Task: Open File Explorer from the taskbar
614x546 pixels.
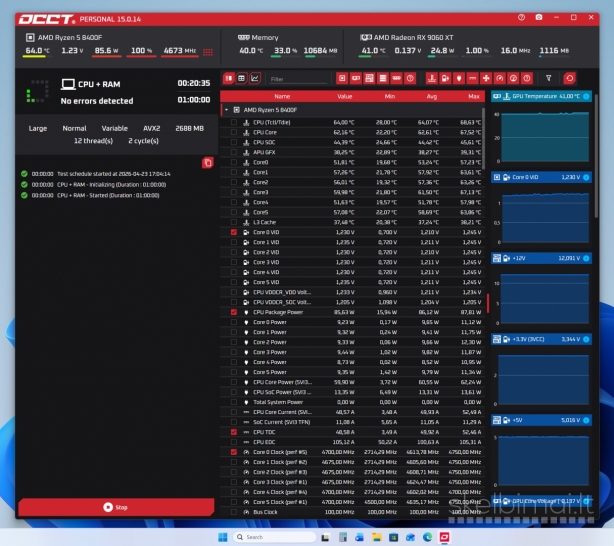Action: [377, 537]
